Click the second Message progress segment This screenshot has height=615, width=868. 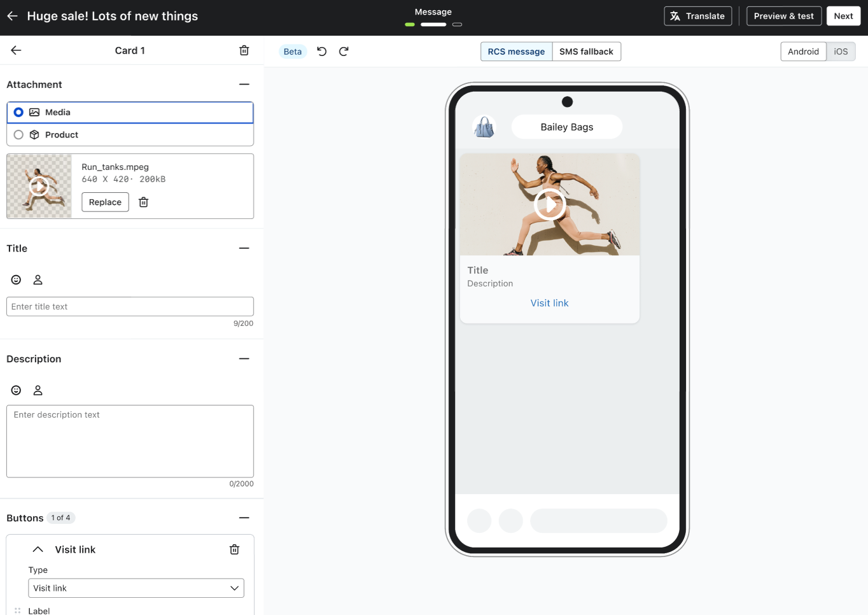click(433, 24)
